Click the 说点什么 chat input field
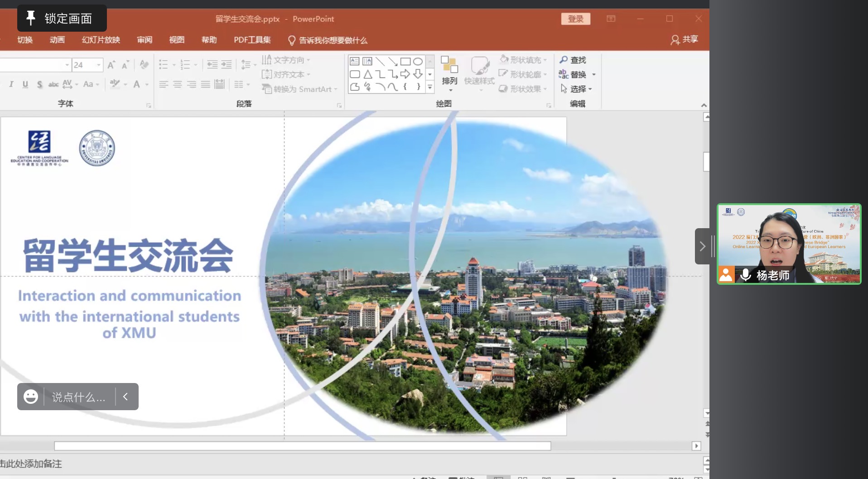Image resolution: width=868 pixels, height=479 pixels. (x=79, y=397)
